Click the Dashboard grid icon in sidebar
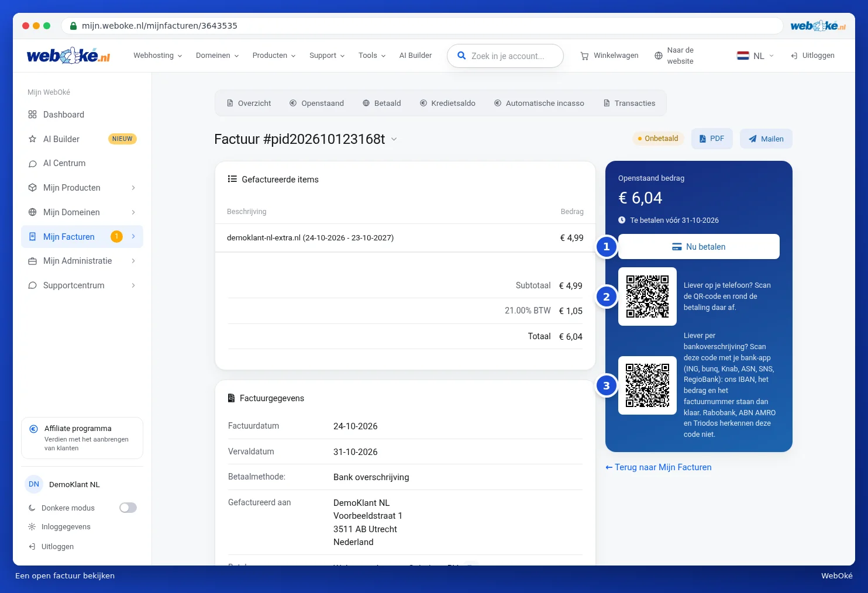Image resolution: width=868 pixels, height=593 pixels. [33, 115]
